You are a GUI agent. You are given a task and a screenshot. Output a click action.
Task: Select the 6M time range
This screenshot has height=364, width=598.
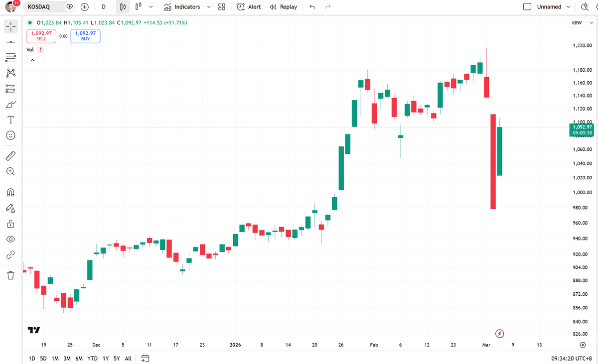[79, 359]
